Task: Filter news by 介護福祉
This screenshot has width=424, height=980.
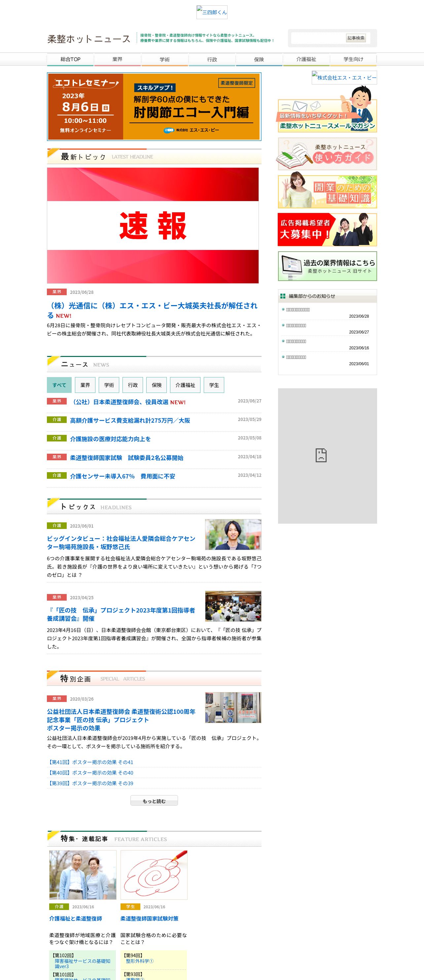Action: click(x=185, y=385)
